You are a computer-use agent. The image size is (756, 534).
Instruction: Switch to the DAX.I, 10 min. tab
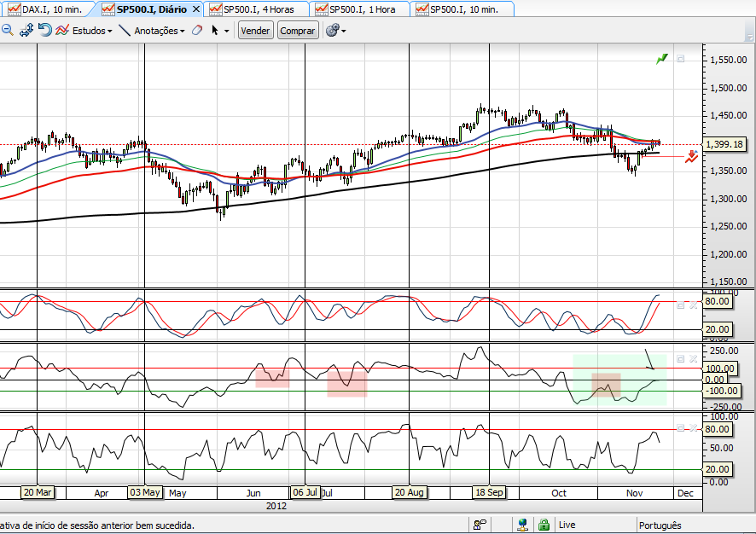(45, 9)
